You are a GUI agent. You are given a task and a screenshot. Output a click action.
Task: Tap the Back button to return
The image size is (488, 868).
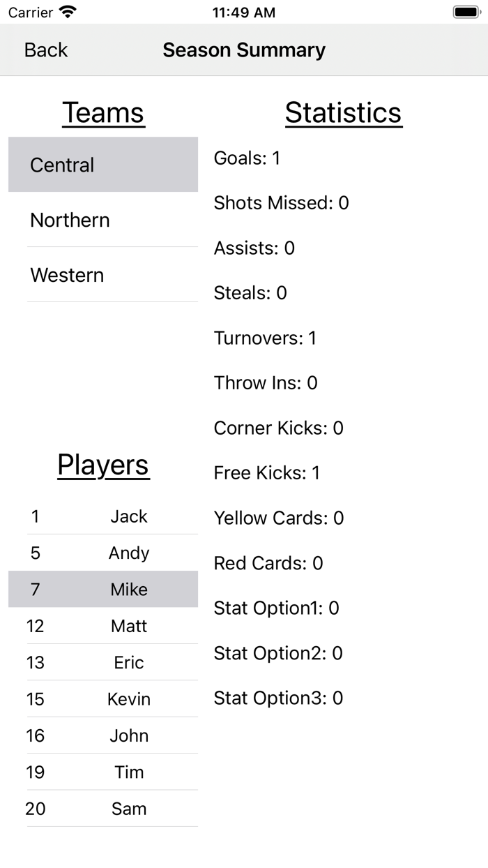45,50
